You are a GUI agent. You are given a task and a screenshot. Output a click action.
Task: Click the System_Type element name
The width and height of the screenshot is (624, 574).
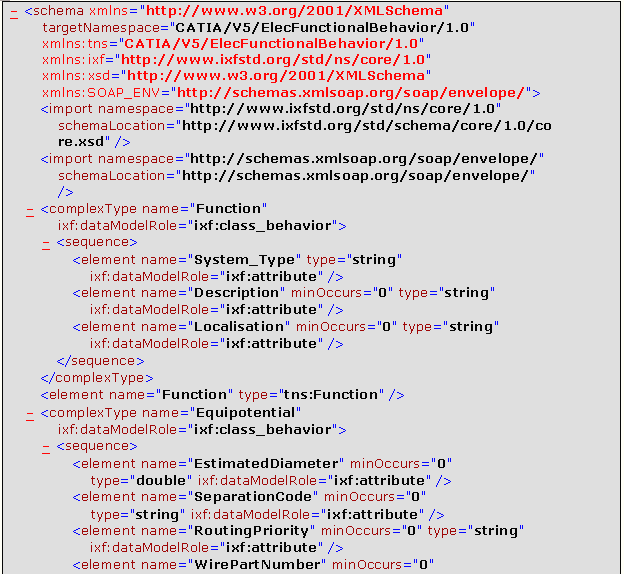point(244,260)
